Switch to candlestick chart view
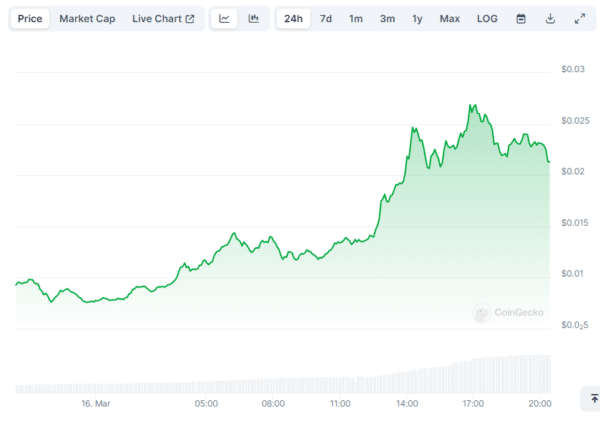 click(x=254, y=19)
